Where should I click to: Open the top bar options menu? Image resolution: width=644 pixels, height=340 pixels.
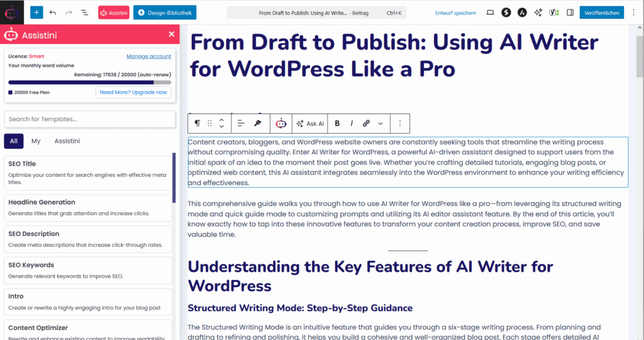click(x=634, y=13)
